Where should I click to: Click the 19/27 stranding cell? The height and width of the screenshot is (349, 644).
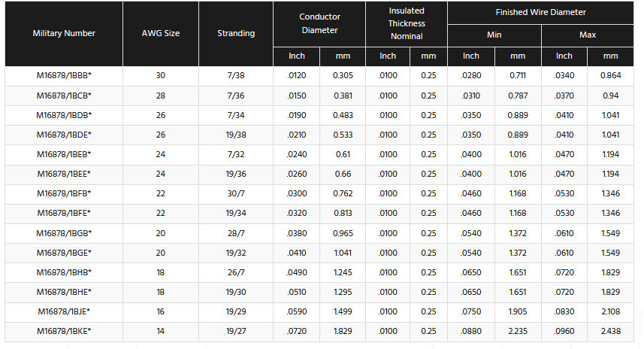[236, 331]
